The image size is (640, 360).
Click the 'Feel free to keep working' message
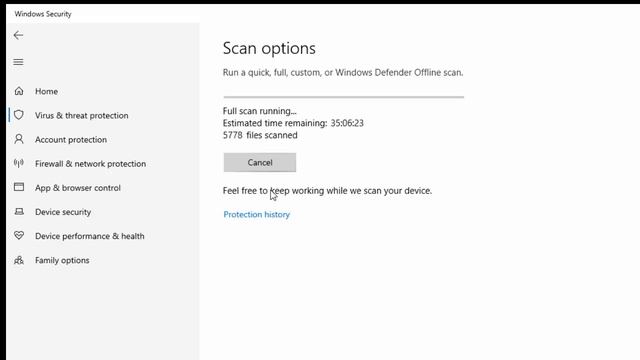coord(327,191)
